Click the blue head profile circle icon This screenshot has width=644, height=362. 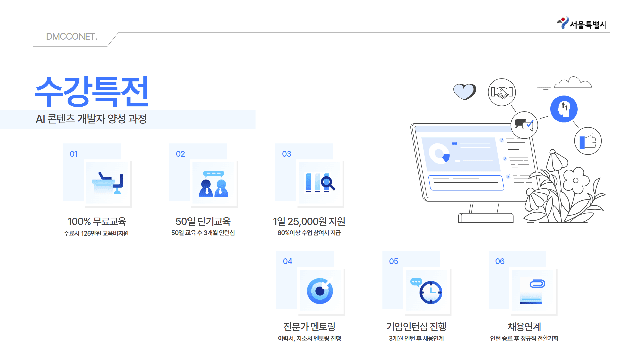(x=564, y=109)
